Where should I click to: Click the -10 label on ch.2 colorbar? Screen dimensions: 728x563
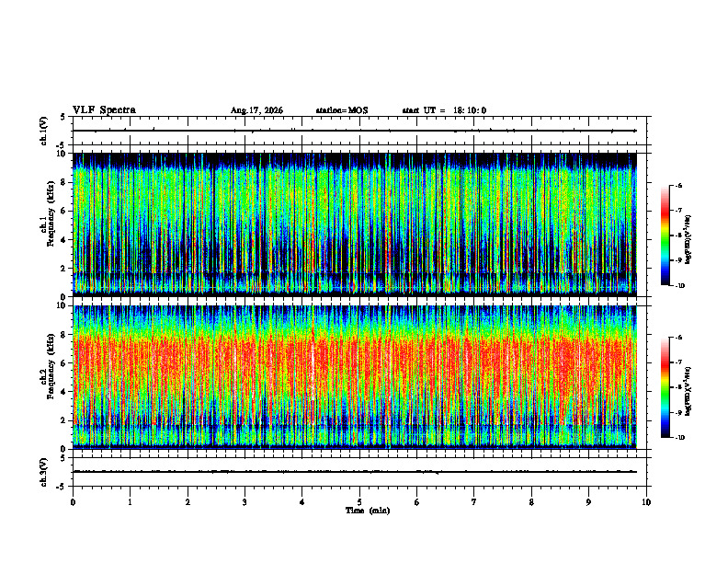[679, 437]
